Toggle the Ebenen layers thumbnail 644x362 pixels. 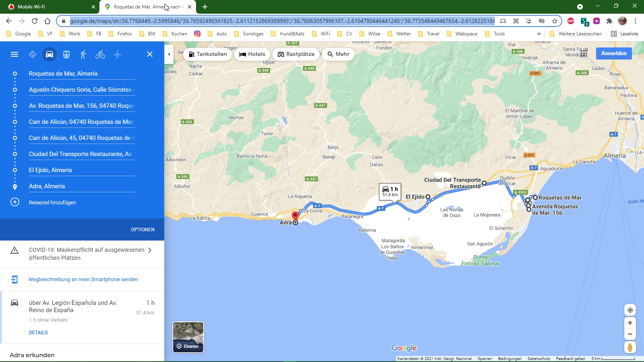pos(188,337)
